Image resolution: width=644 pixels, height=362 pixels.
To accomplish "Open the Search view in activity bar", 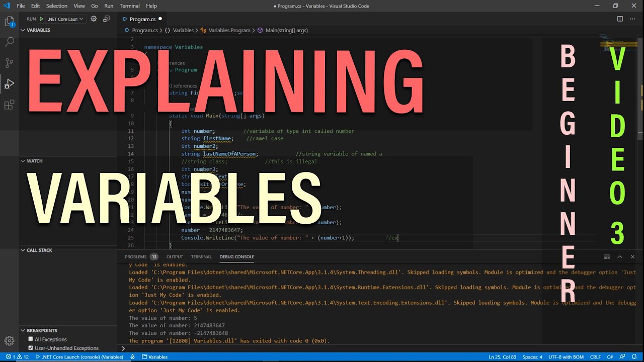I will [x=9, y=42].
